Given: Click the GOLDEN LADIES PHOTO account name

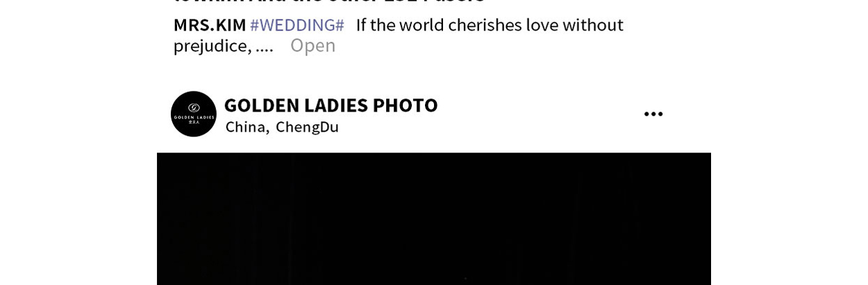Looking at the screenshot, I should tap(331, 105).
